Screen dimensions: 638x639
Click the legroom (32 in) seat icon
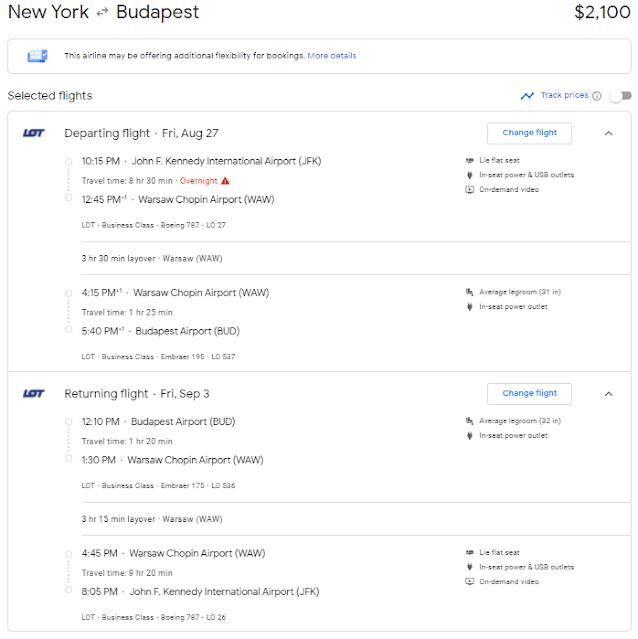point(470,421)
